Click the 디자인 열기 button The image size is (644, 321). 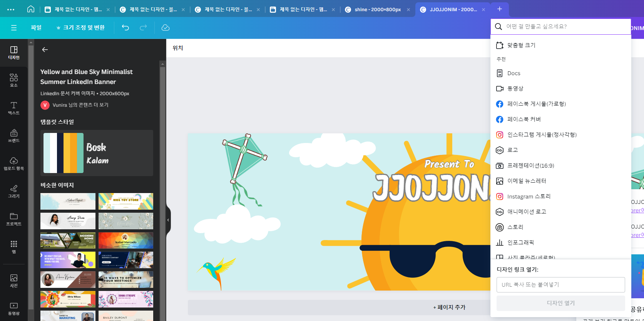560,303
